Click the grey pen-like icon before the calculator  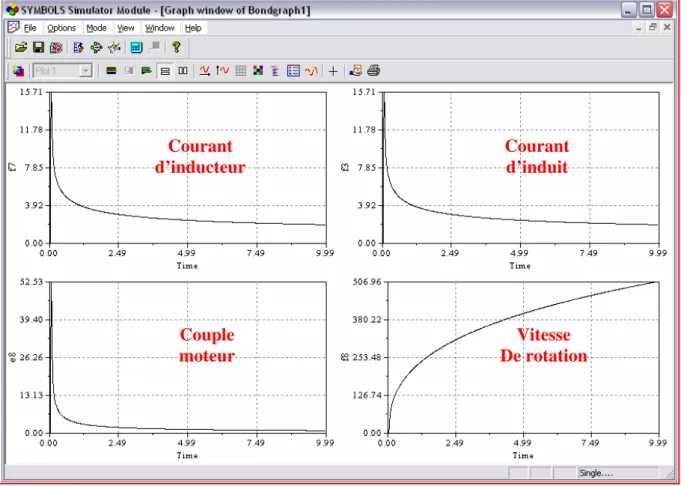coord(114,47)
